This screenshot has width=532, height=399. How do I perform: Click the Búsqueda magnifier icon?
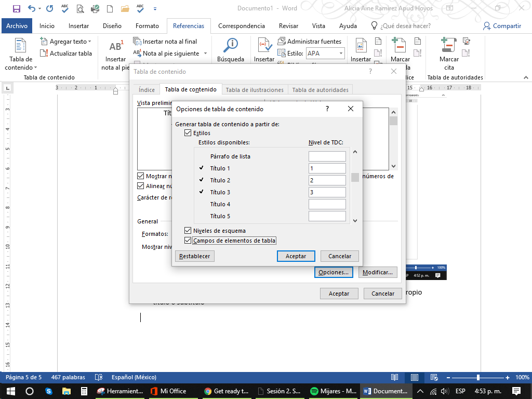coord(231,45)
